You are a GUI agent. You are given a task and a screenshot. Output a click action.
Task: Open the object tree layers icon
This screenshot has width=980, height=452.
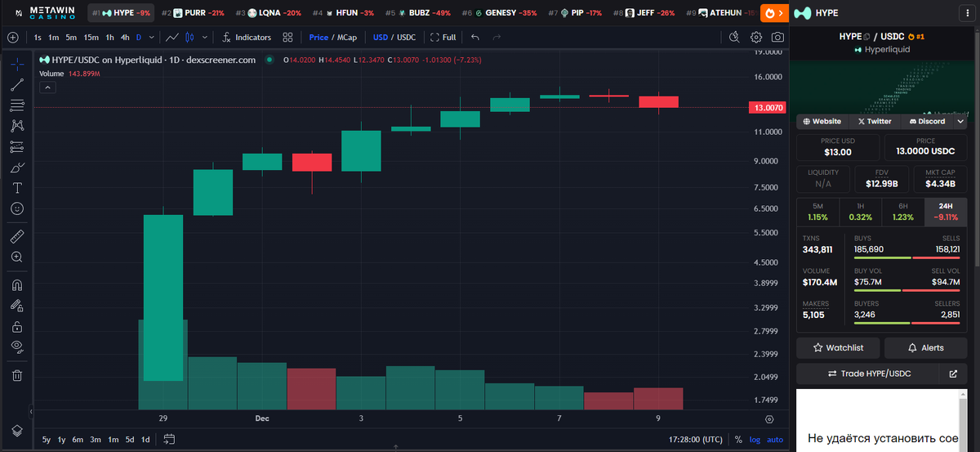pyautogui.click(x=17, y=431)
